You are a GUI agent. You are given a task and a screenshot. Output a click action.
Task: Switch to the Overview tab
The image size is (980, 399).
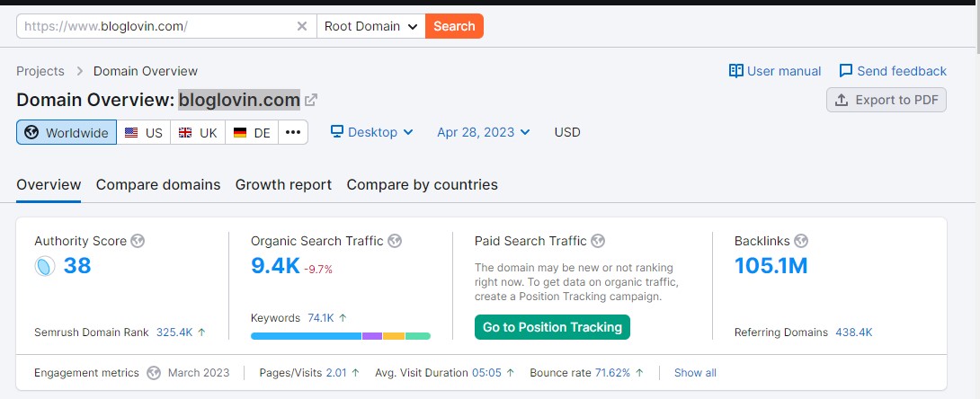pos(49,185)
